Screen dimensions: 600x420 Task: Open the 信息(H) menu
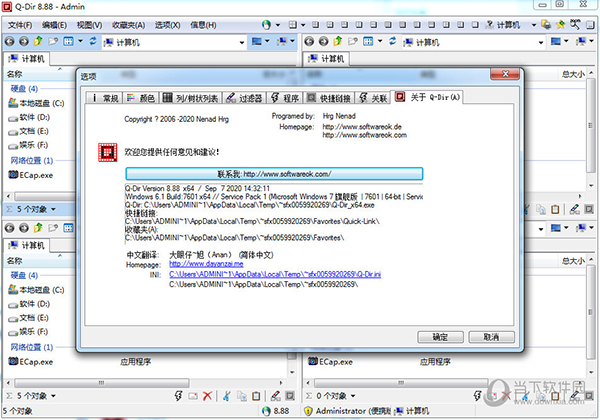tap(203, 25)
